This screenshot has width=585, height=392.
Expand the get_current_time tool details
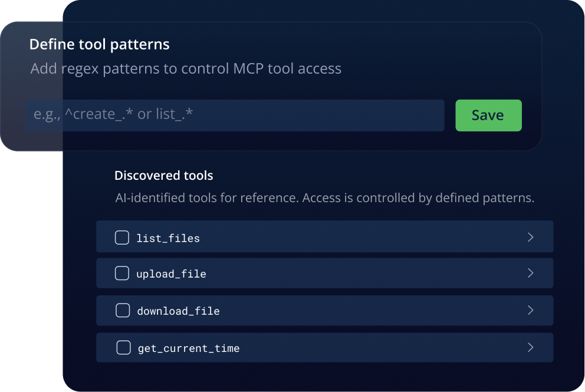(x=324, y=348)
